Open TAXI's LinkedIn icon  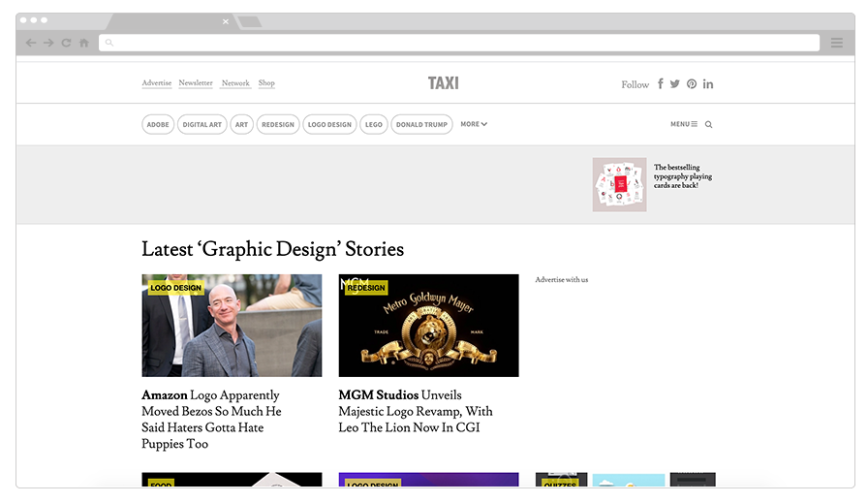tap(708, 83)
